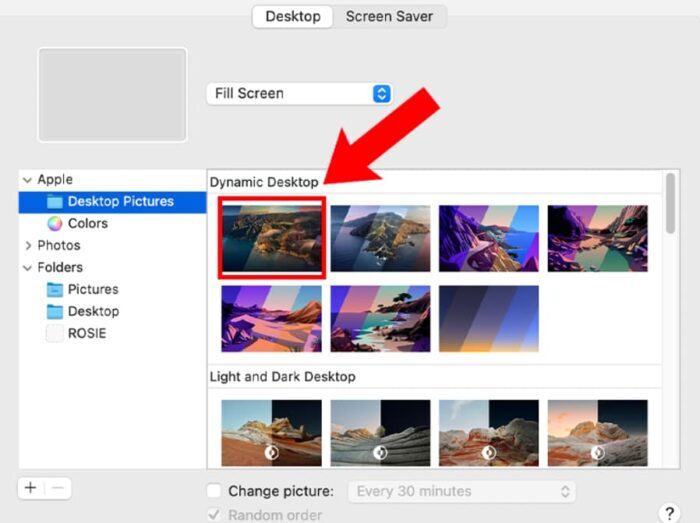The width and height of the screenshot is (700, 523).
Task: Switch to the Screen Saver tab
Action: pos(389,16)
